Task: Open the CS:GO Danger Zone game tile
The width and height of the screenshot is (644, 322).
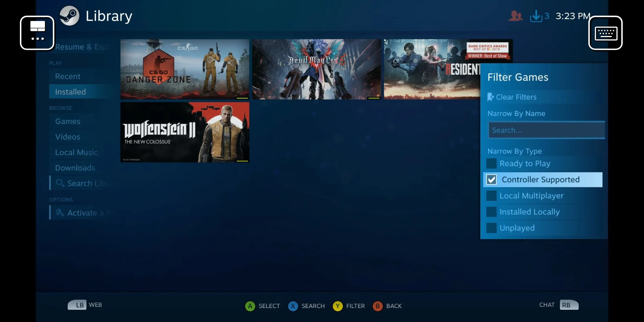Action: pyautogui.click(x=185, y=69)
